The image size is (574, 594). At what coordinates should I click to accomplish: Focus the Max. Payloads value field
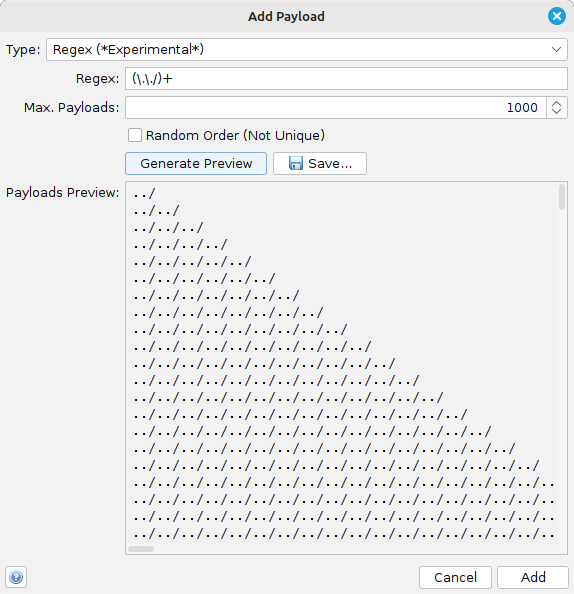coord(336,108)
